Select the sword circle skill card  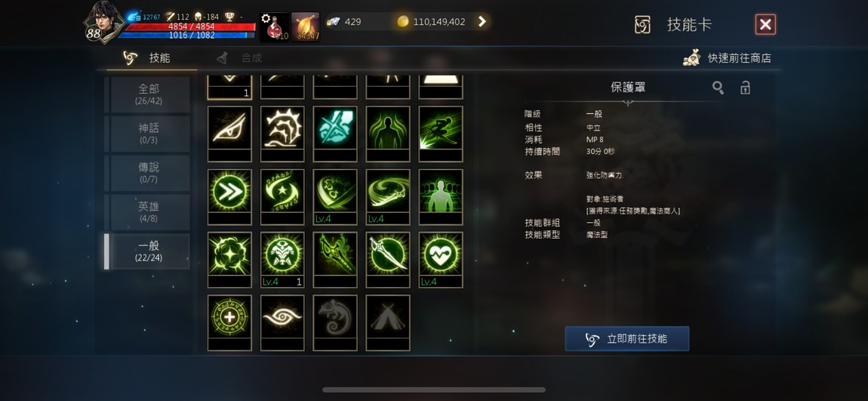(387, 260)
